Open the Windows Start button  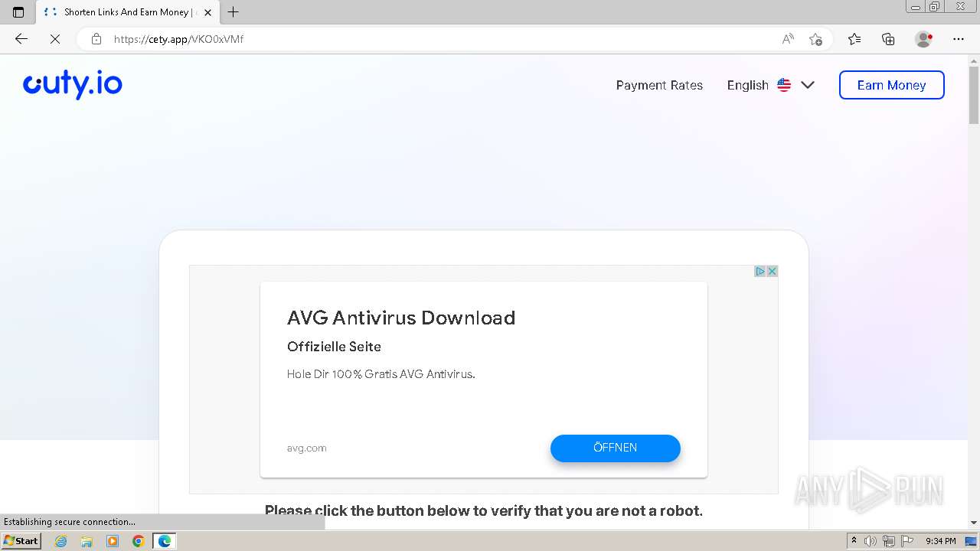coord(21,541)
